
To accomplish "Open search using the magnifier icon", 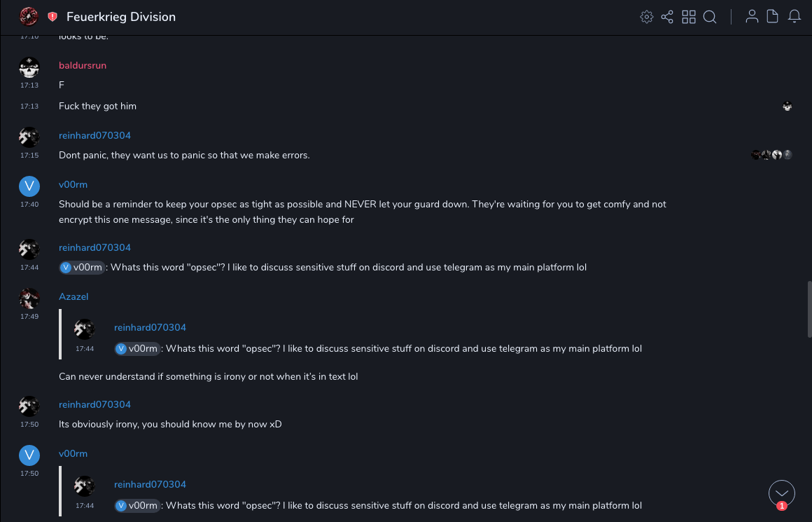I will coord(710,17).
